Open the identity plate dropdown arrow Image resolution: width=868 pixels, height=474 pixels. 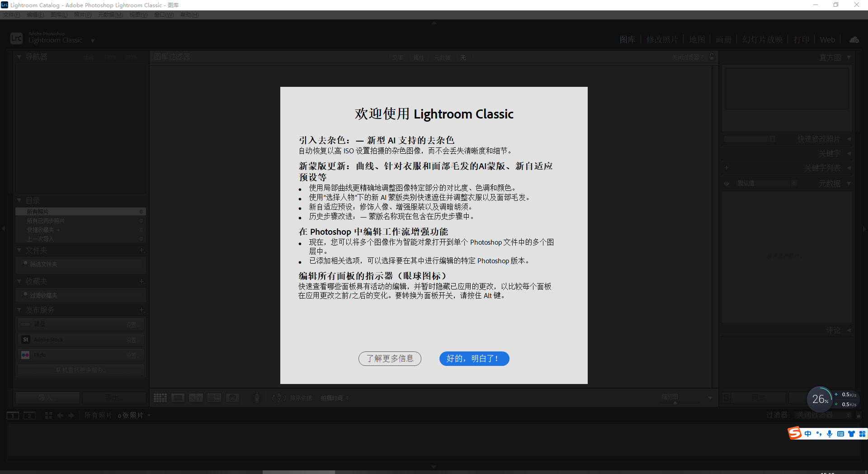coord(93,41)
